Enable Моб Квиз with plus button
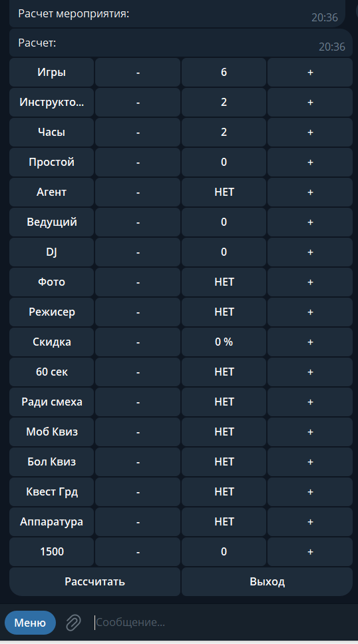The image size is (358, 644). pyautogui.click(x=310, y=432)
